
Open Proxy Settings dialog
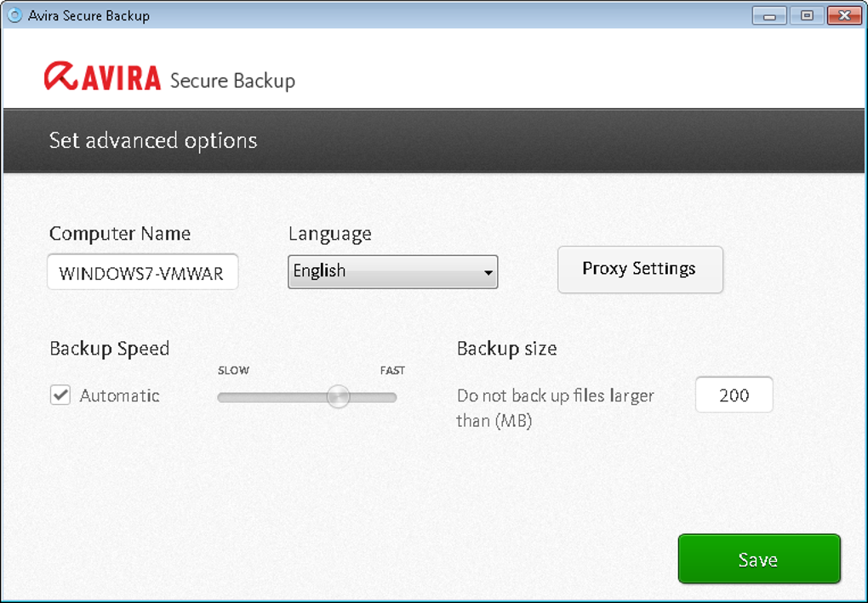(x=639, y=270)
